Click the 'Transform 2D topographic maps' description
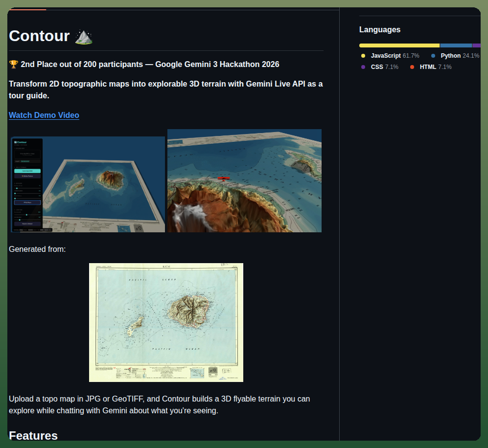 point(165,90)
